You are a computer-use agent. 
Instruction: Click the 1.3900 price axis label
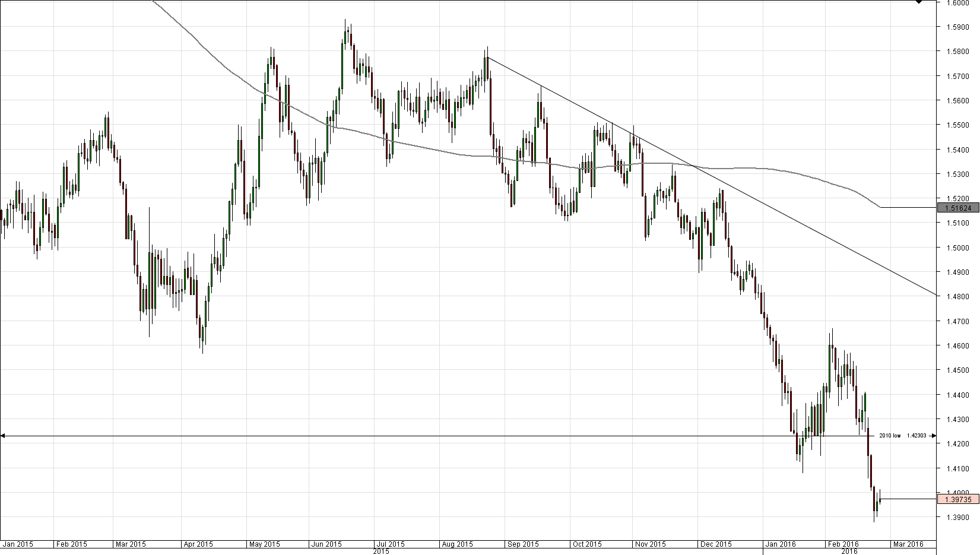[x=959, y=518]
